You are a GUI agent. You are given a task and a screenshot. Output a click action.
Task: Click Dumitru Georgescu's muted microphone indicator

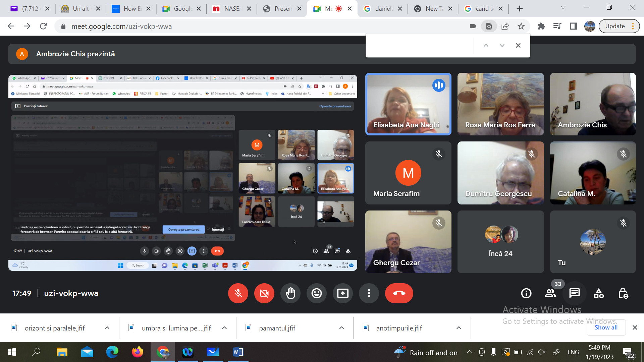click(531, 154)
